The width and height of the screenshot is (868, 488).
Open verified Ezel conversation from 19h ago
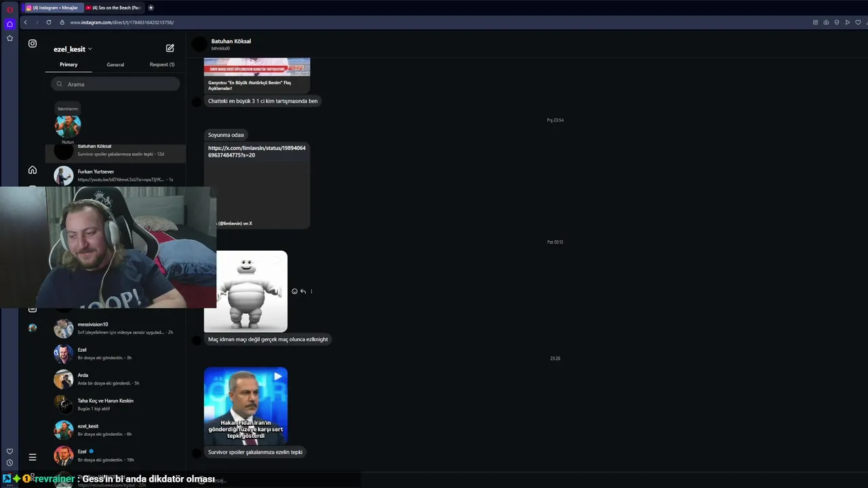115,455
